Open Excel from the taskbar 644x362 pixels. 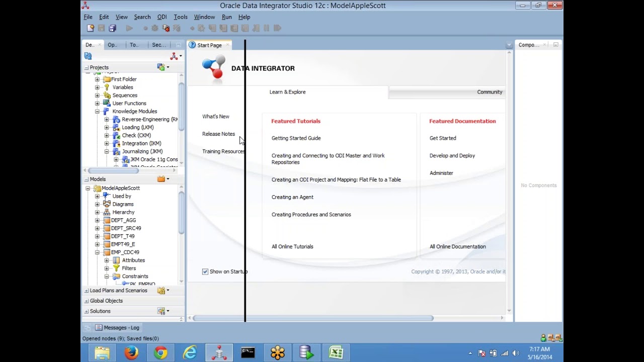click(x=336, y=353)
